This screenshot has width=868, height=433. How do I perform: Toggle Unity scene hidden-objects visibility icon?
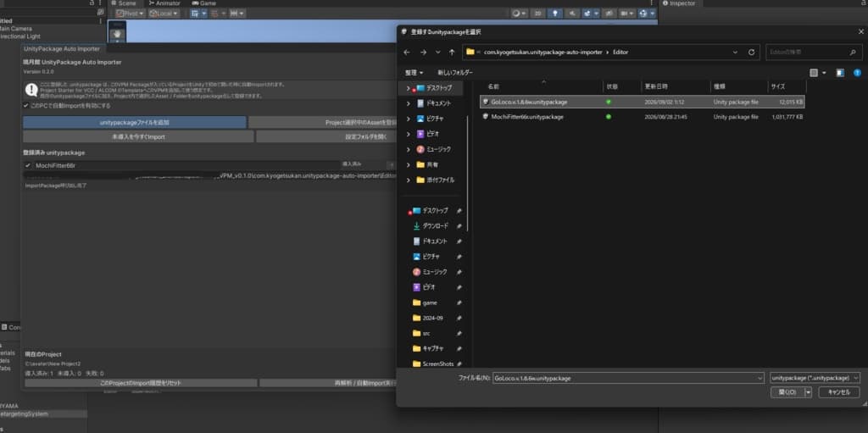point(609,14)
